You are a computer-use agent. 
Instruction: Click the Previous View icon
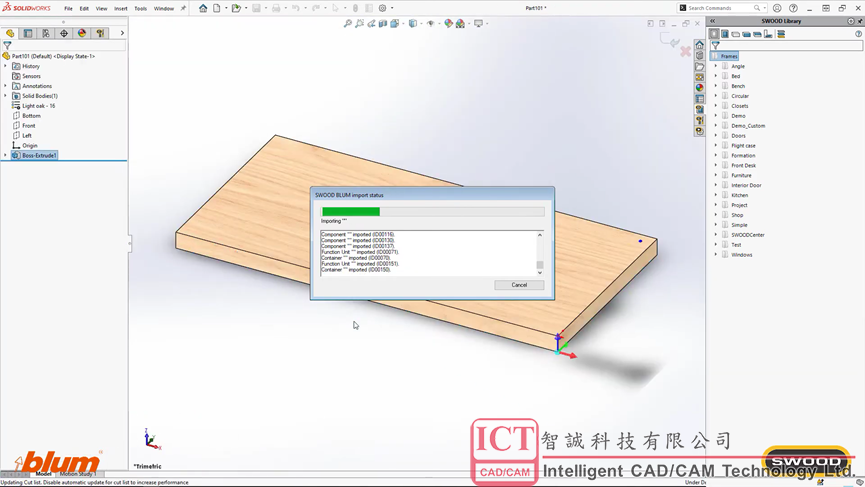click(371, 24)
